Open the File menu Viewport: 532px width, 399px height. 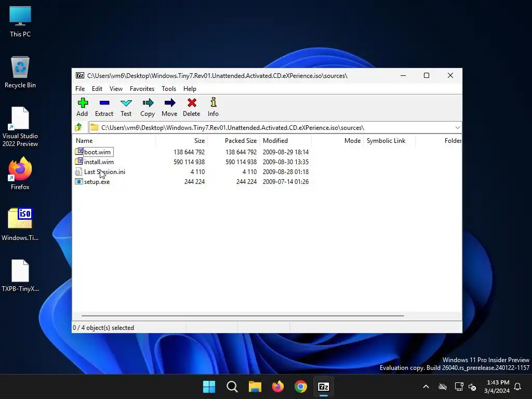[80, 88]
